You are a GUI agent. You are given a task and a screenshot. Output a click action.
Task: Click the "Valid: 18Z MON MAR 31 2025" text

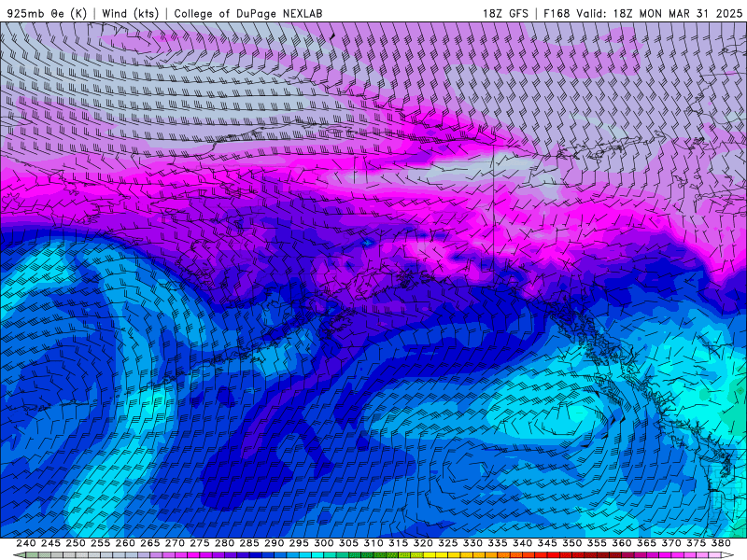coord(659,13)
